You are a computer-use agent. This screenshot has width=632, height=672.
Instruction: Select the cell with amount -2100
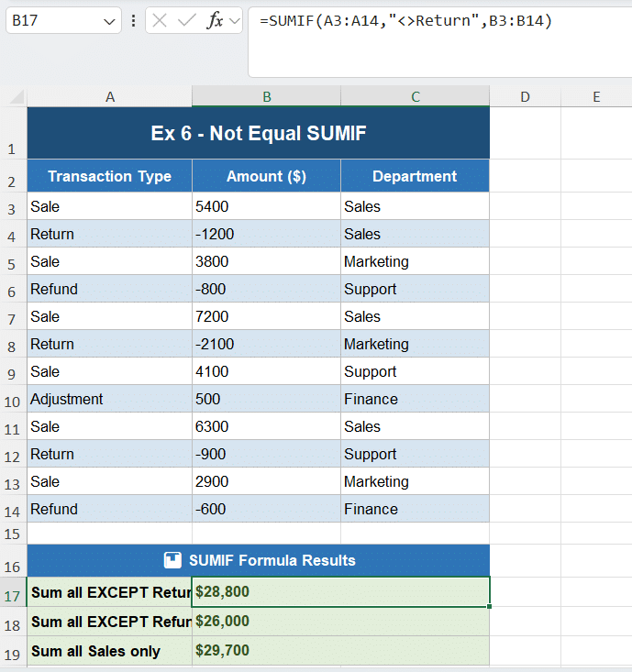click(x=266, y=344)
